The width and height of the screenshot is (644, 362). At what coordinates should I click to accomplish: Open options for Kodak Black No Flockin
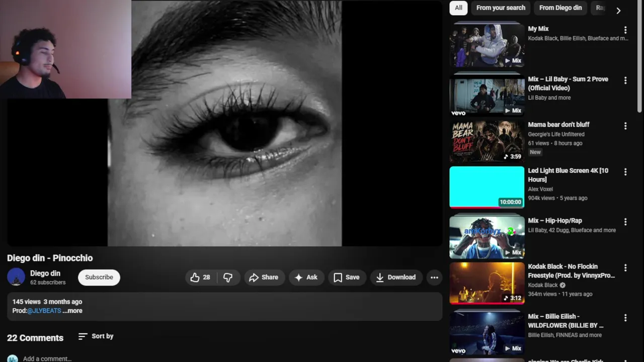coord(625,268)
